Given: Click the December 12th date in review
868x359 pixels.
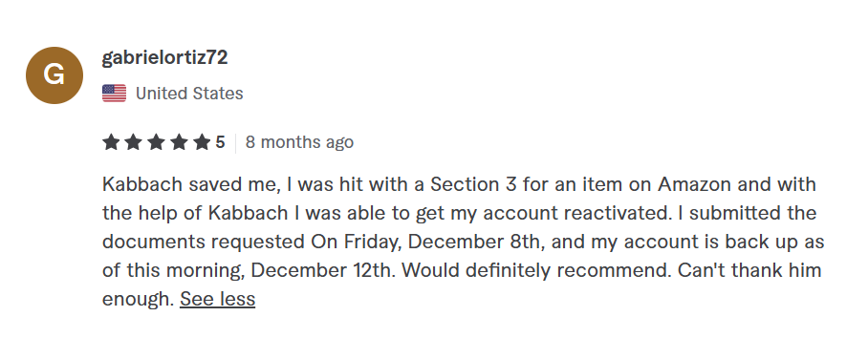Looking at the screenshot, I should (x=323, y=270).
